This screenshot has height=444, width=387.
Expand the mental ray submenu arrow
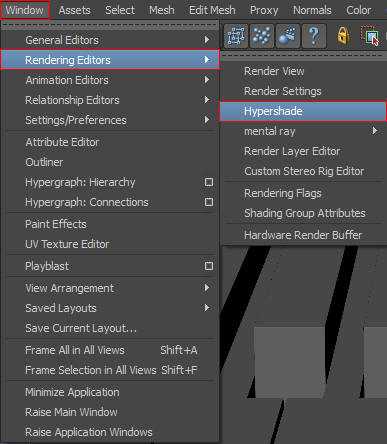pos(375,131)
